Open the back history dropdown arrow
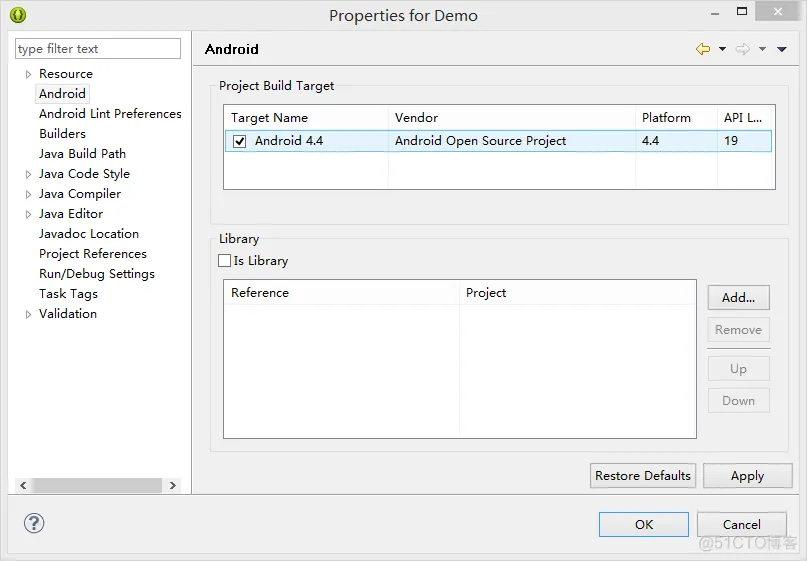This screenshot has height=561, width=807. click(x=722, y=49)
